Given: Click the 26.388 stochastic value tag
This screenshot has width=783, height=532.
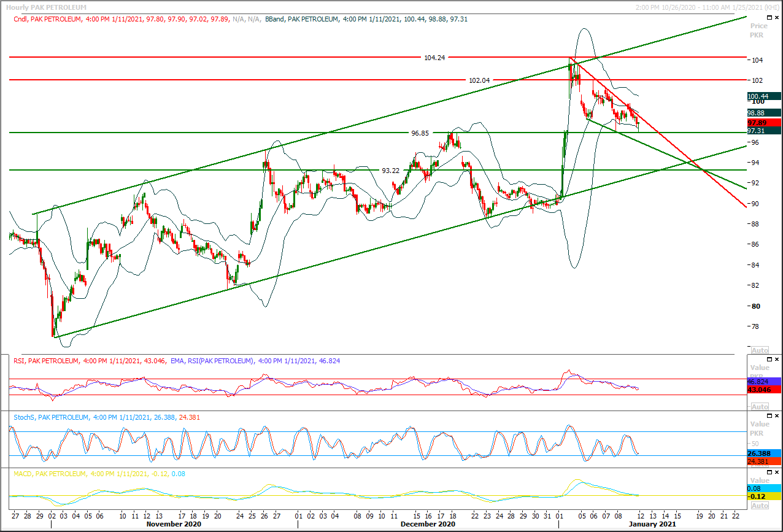Looking at the screenshot, I should (763, 453).
